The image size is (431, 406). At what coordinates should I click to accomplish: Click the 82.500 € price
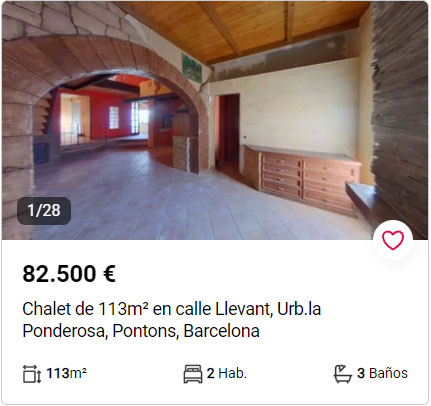click(x=69, y=274)
